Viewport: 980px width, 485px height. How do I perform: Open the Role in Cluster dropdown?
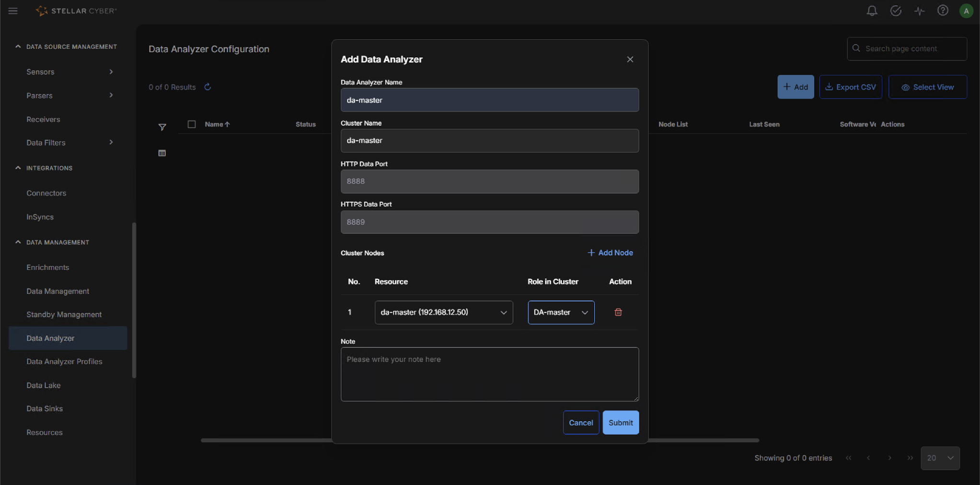(x=561, y=312)
